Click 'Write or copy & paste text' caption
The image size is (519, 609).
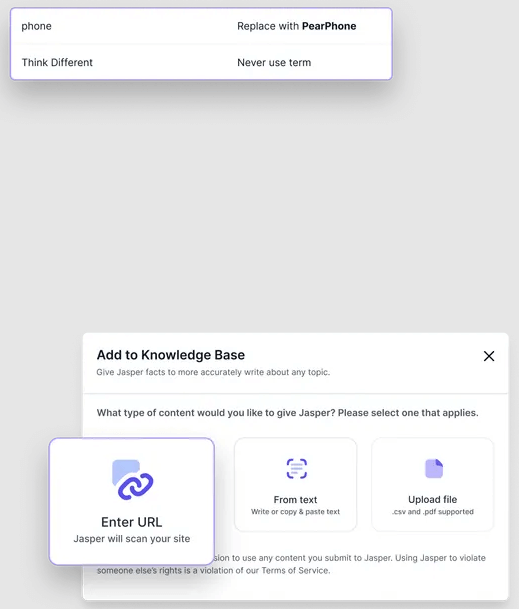click(x=295, y=512)
